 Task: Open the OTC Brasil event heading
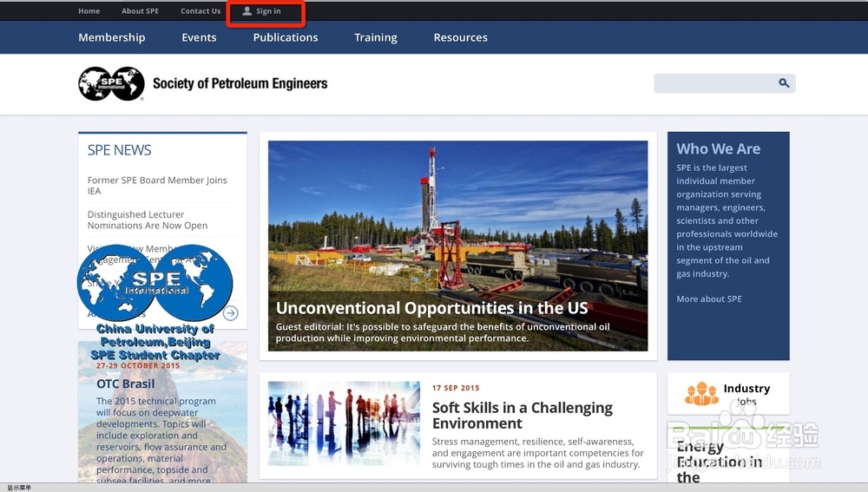coord(126,384)
